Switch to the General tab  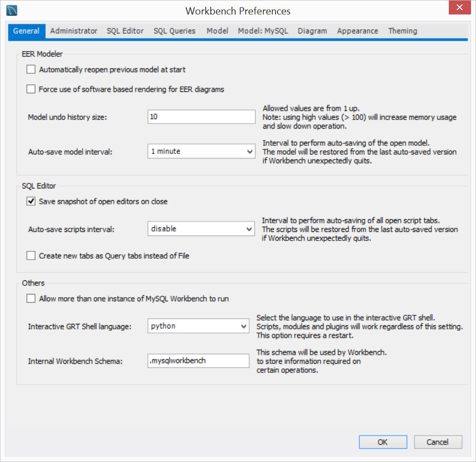[26, 31]
